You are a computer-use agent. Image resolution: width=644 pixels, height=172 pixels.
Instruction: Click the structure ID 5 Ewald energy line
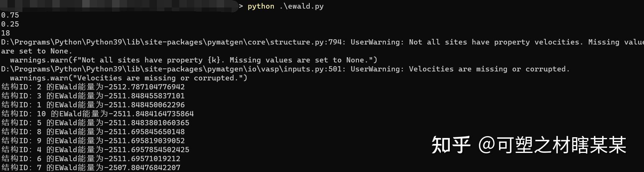pyautogui.click(x=95, y=123)
